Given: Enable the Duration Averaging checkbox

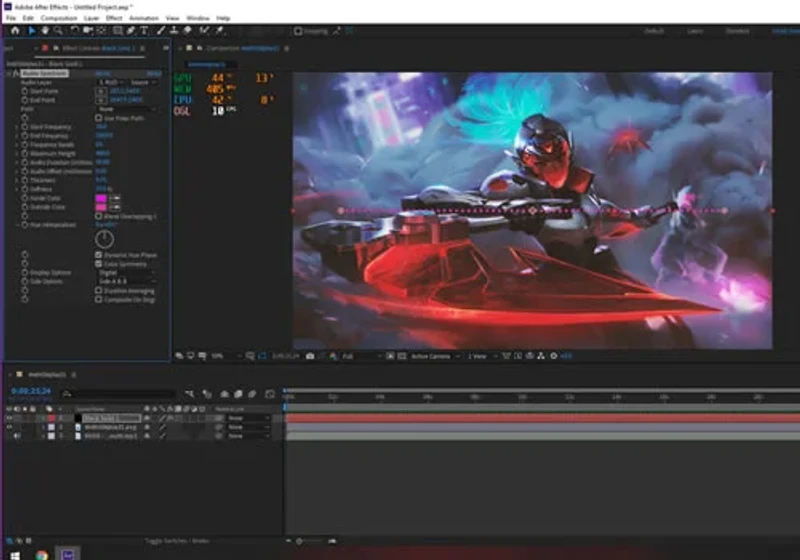Looking at the screenshot, I should pos(98,291).
